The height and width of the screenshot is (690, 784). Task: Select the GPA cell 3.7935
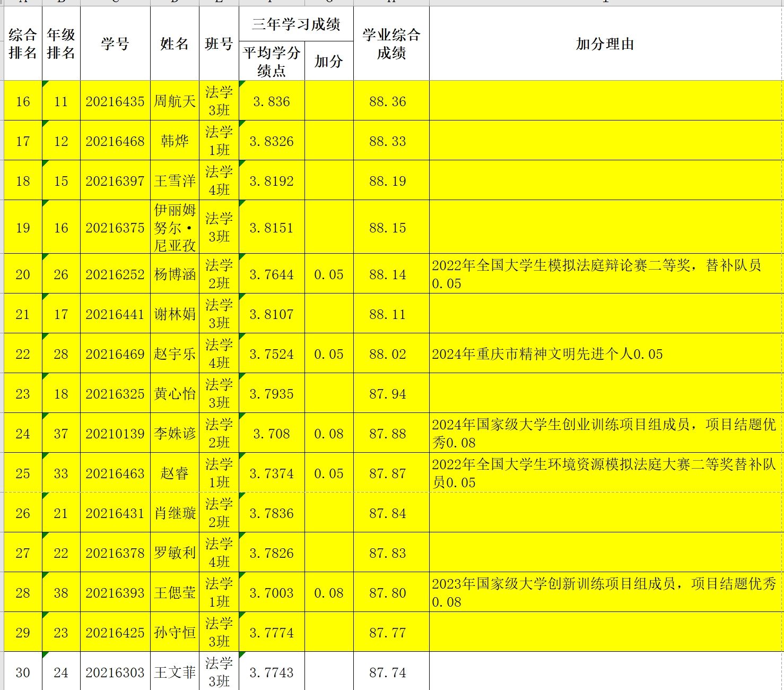coord(272,394)
